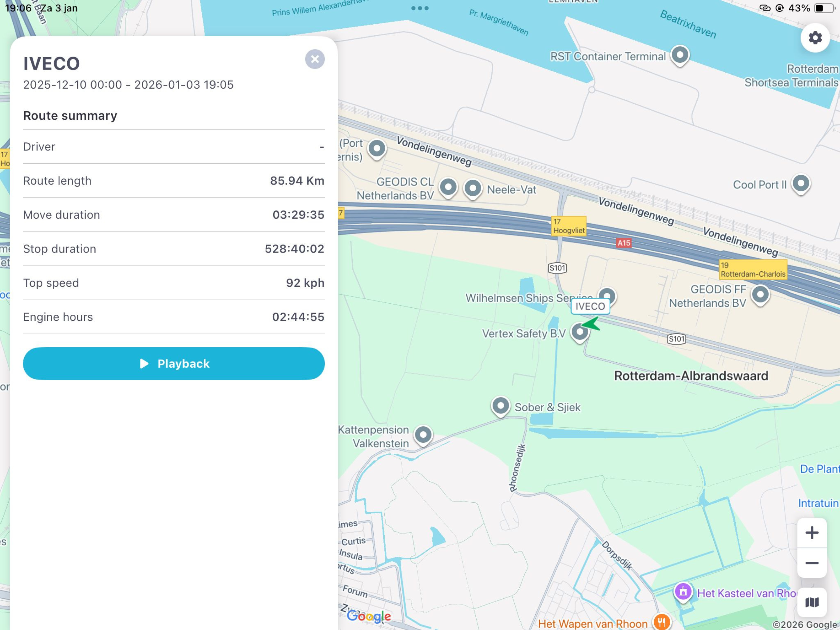Tap the Rotterdam-Albrandswaard map label
The height and width of the screenshot is (630, 840).
click(691, 376)
